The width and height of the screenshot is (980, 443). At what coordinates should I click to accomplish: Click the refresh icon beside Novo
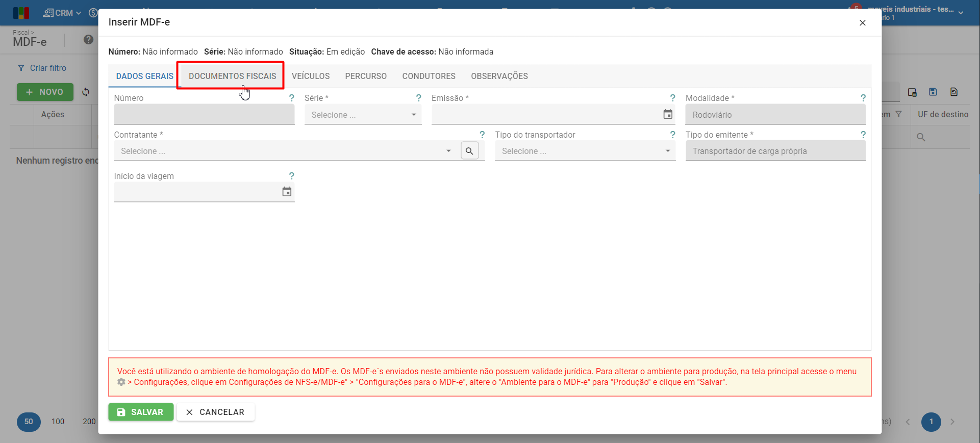pos(86,92)
